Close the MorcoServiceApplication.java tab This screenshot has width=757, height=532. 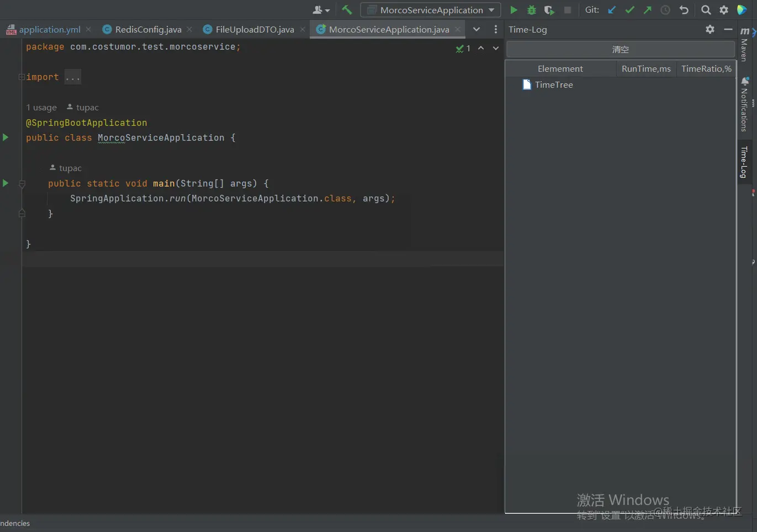point(458,29)
